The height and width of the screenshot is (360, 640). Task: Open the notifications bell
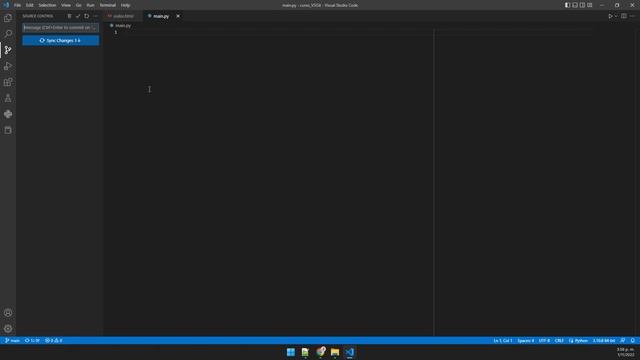tap(633, 340)
